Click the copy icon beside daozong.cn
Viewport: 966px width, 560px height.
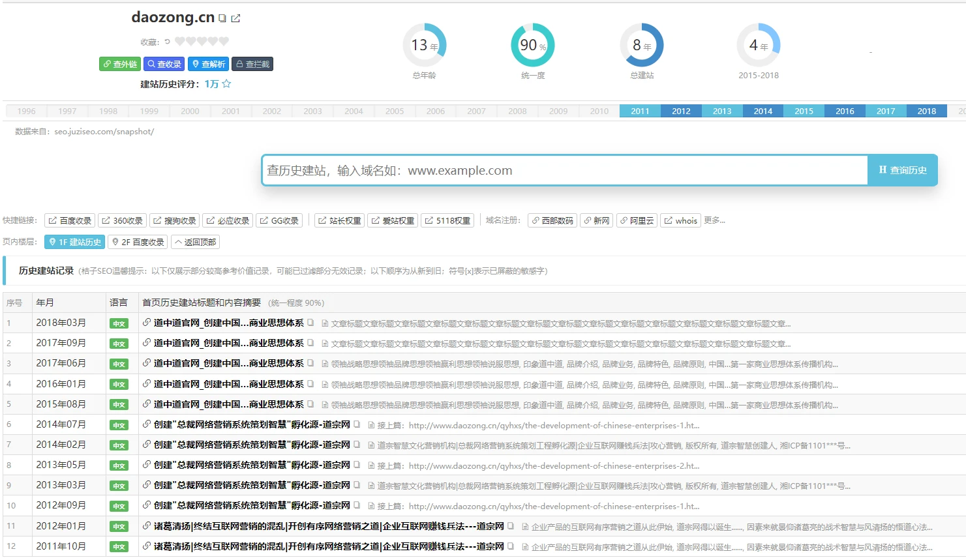(x=222, y=18)
